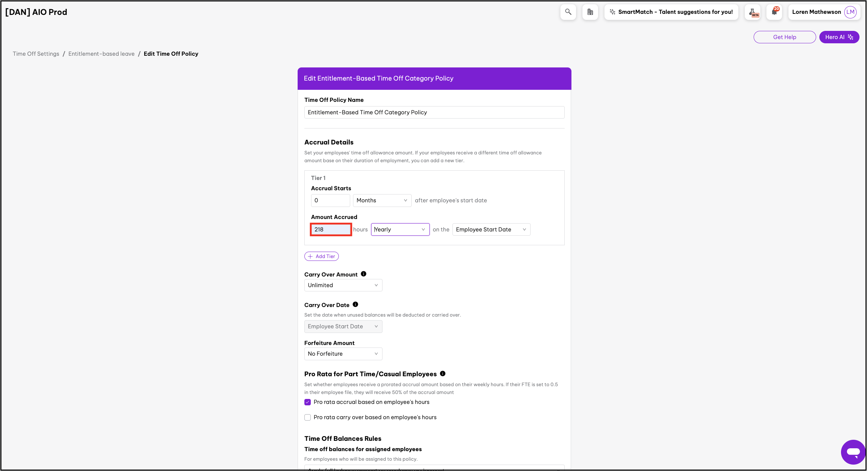Click the Carry Over Date info icon
The image size is (868, 471).
coord(355,305)
